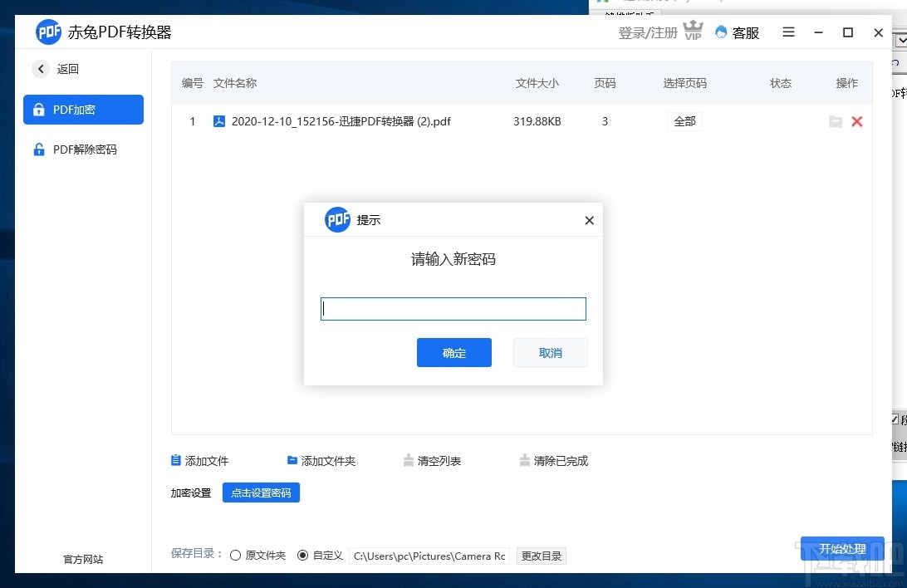The height and width of the screenshot is (588, 907).
Task: Select the 原文件夹 radio button
Action: click(x=235, y=555)
